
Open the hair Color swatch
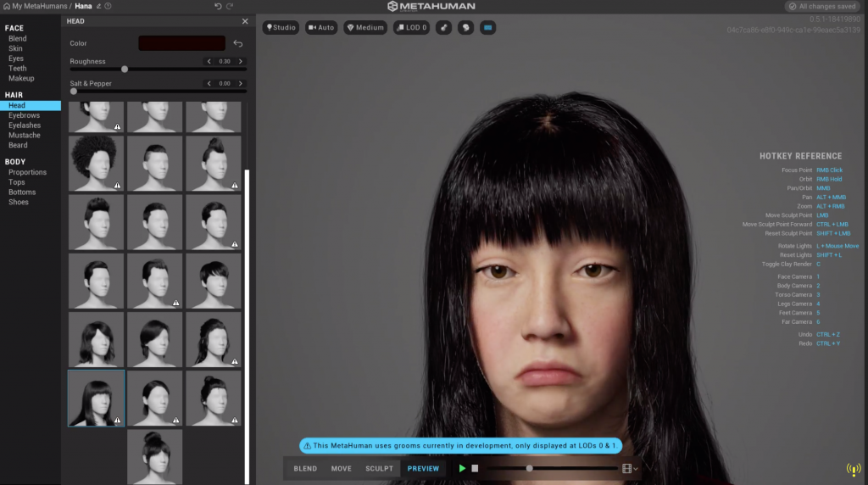[181, 43]
